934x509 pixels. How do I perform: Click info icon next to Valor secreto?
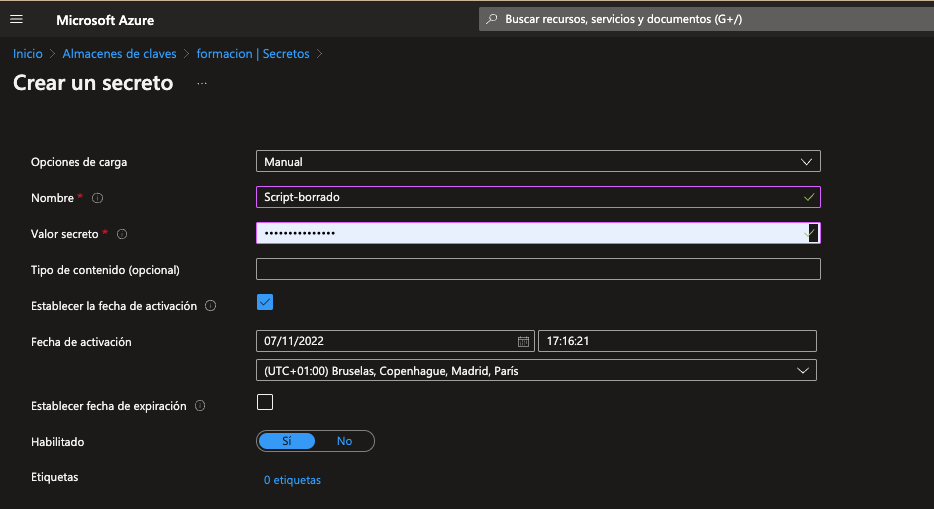122,234
